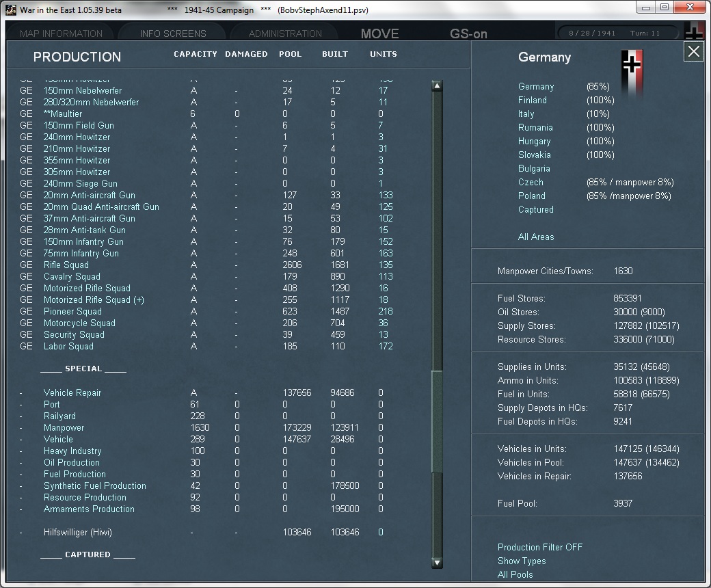Click Fuel Production entry
Image resolution: width=711 pixels, height=588 pixels.
(75, 475)
